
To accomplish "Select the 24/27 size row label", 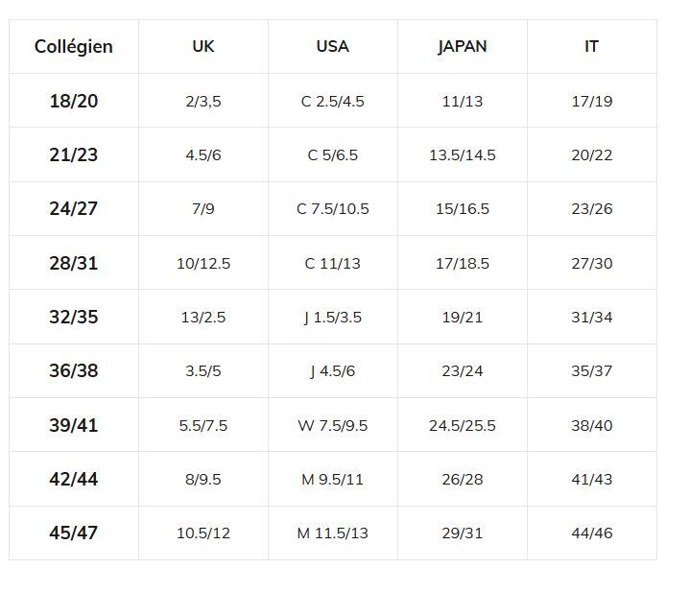I will click(74, 208).
